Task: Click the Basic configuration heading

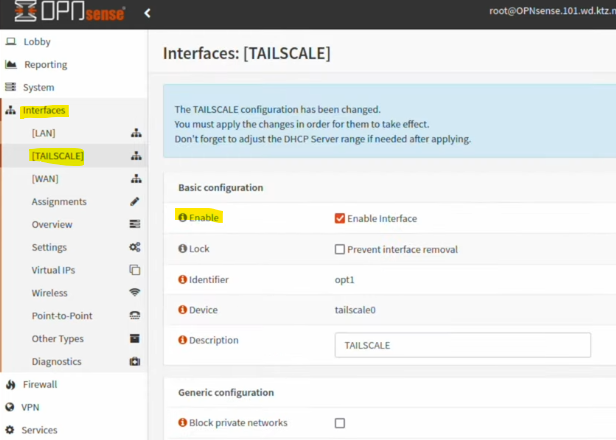Action: (221, 188)
